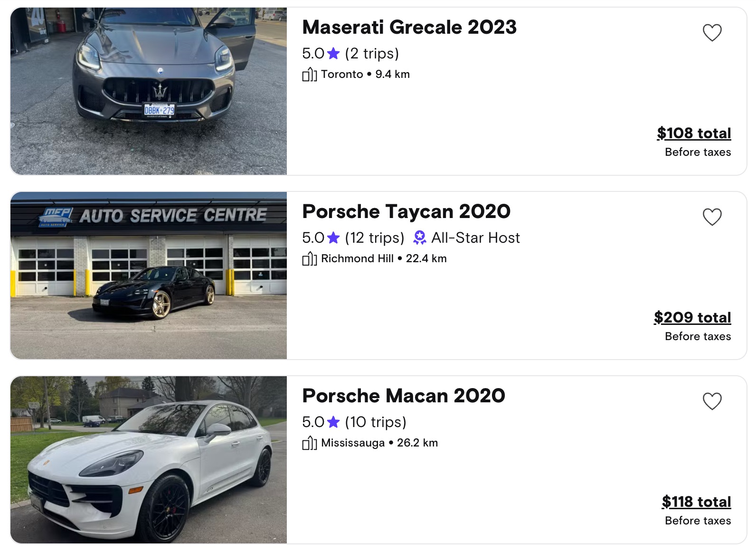
Task: Click the delivery icon beside Richmond Hill
Action: pos(309,258)
